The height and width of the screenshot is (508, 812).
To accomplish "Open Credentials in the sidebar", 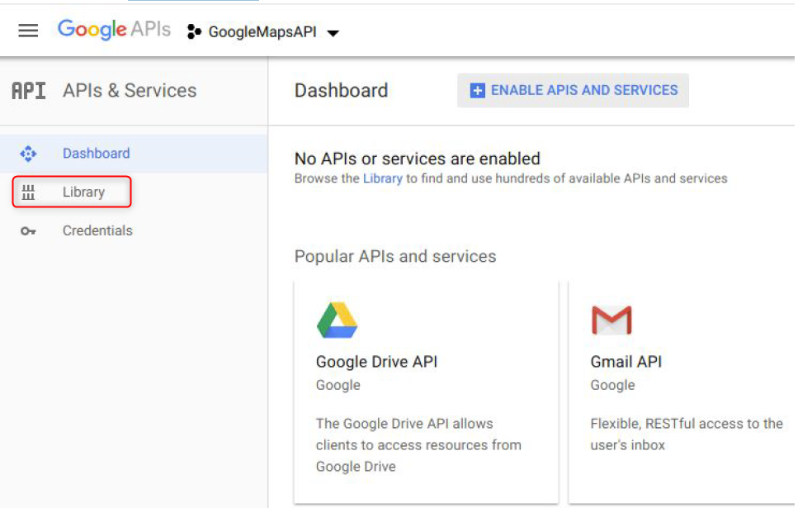I will 97,230.
